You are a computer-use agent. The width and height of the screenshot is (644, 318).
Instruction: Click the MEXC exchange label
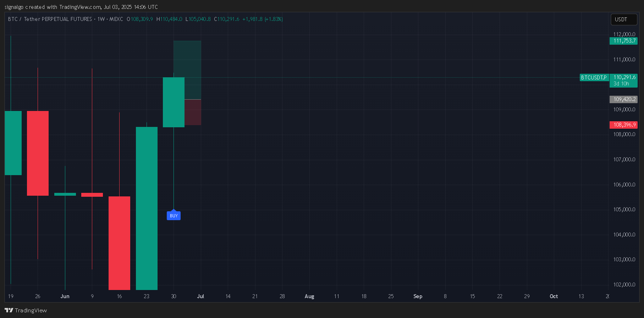tap(116, 19)
